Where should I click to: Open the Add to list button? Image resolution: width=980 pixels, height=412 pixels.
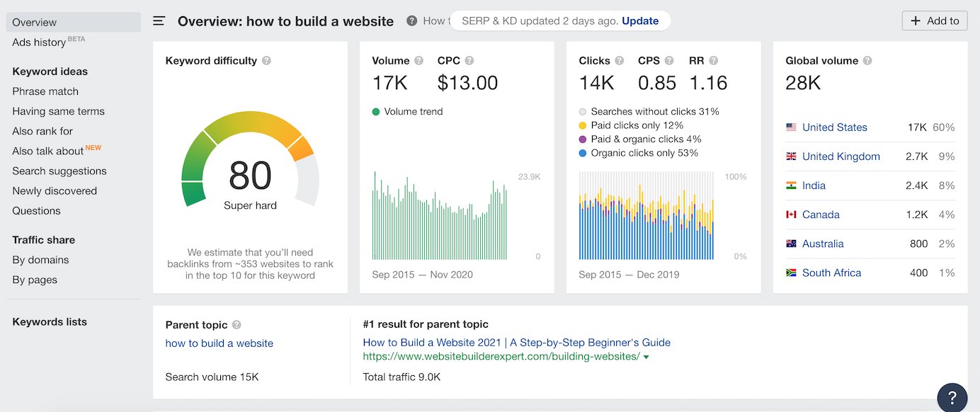coord(935,21)
